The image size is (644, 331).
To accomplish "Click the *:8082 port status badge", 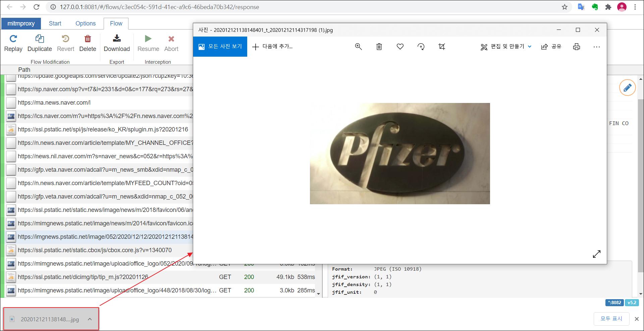I will pos(614,302).
